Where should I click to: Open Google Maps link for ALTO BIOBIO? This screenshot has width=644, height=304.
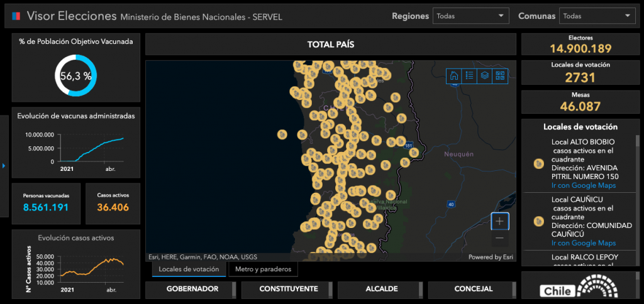(584, 185)
